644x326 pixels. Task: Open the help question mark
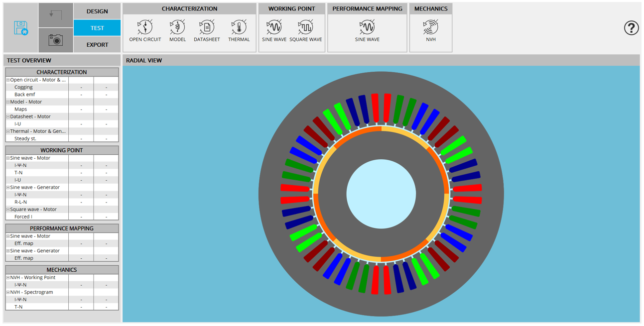631,28
